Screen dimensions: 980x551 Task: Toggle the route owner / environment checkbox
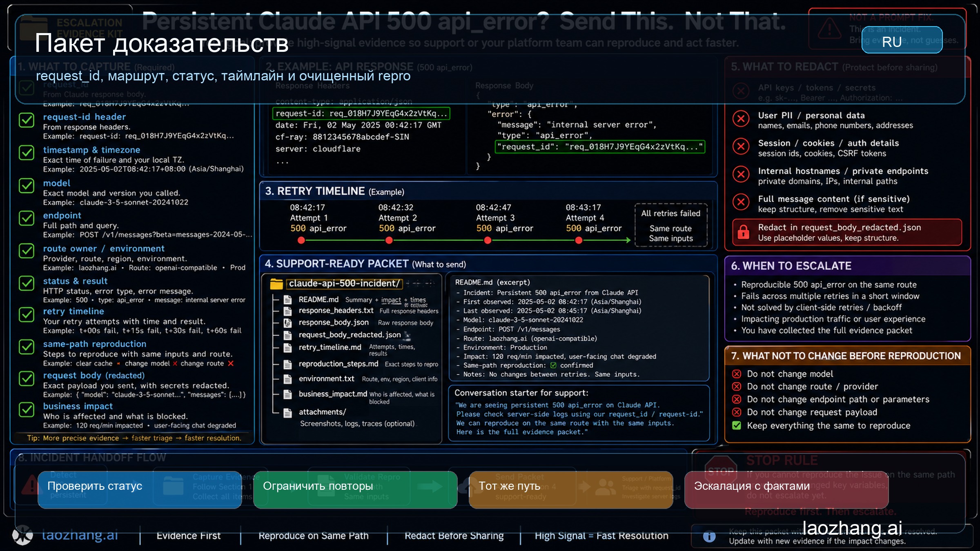(27, 251)
